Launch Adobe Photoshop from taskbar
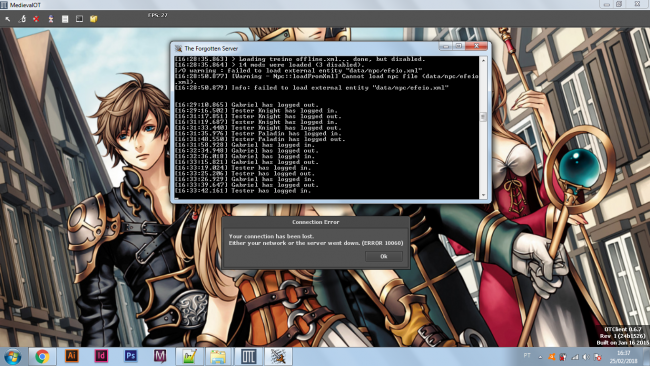 [x=131, y=356]
